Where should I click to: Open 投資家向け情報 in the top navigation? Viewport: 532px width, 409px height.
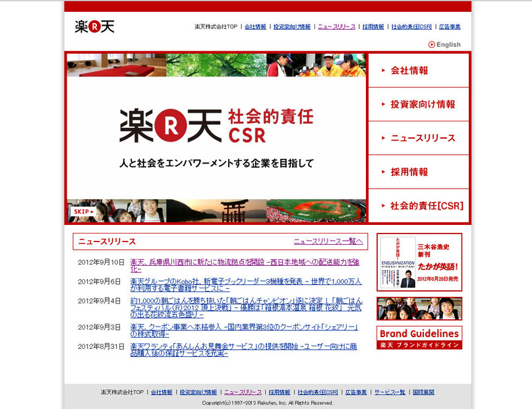pyautogui.click(x=292, y=27)
